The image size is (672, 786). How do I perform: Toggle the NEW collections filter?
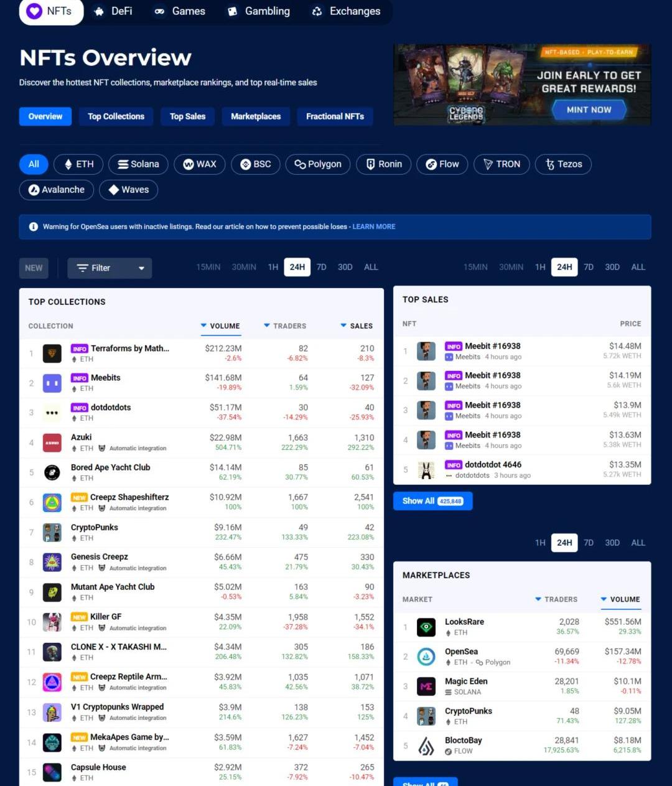pos(34,268)
